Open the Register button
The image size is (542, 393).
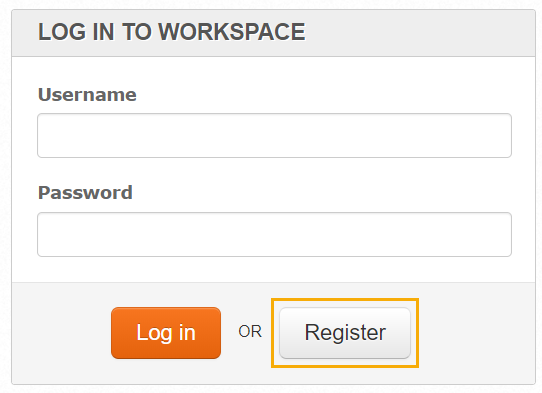pyautogui.click(x=345, y=333)
